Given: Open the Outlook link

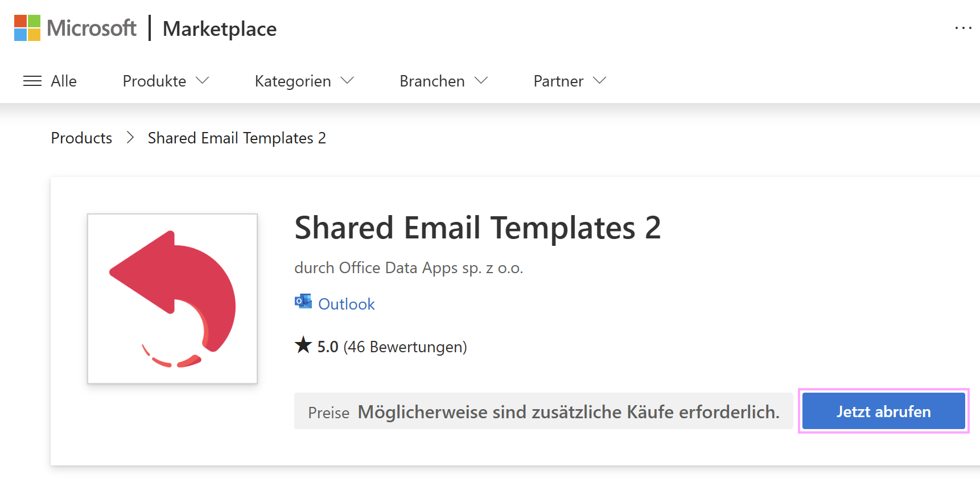Looking at the screenshot, I should 346,304.
